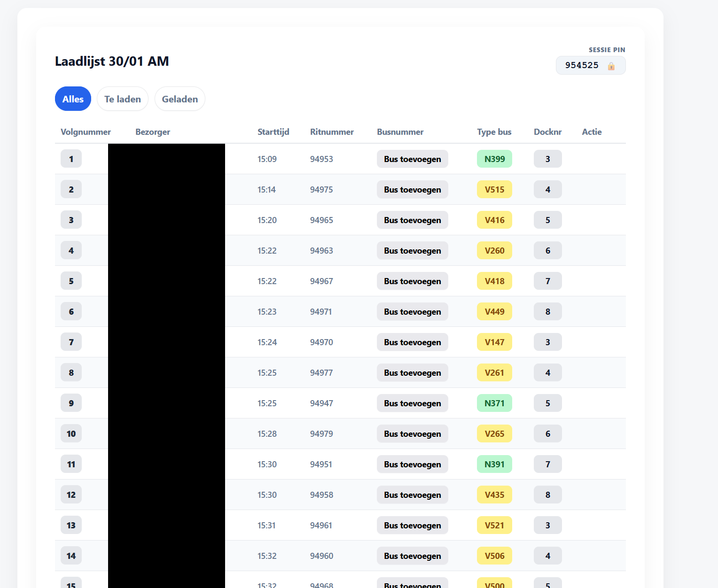Select bus type badge N399
The width and height of the screenshot is (718, 588).
[x=494, y=159]
